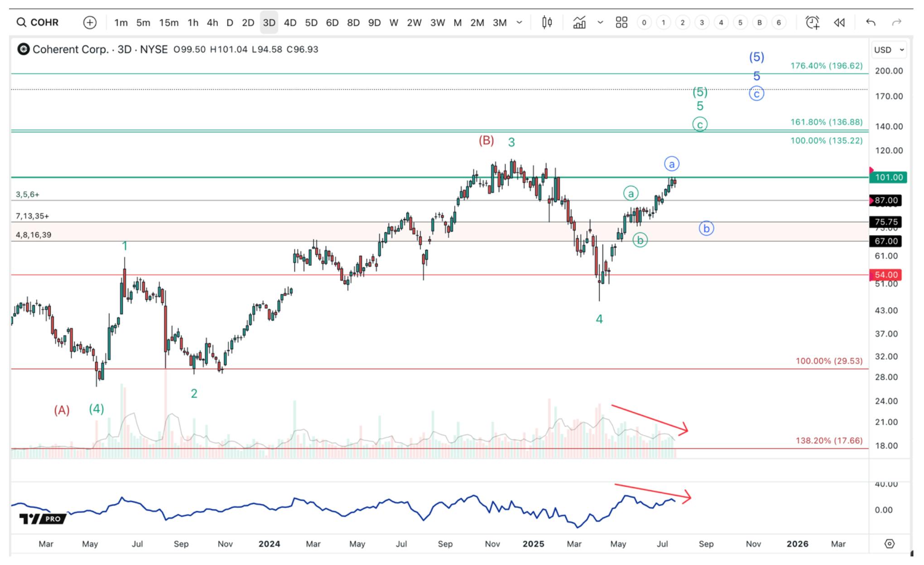924x565 pixels.
Task: Expand the chevron next to Indicators
Action: tap(600, 22)
